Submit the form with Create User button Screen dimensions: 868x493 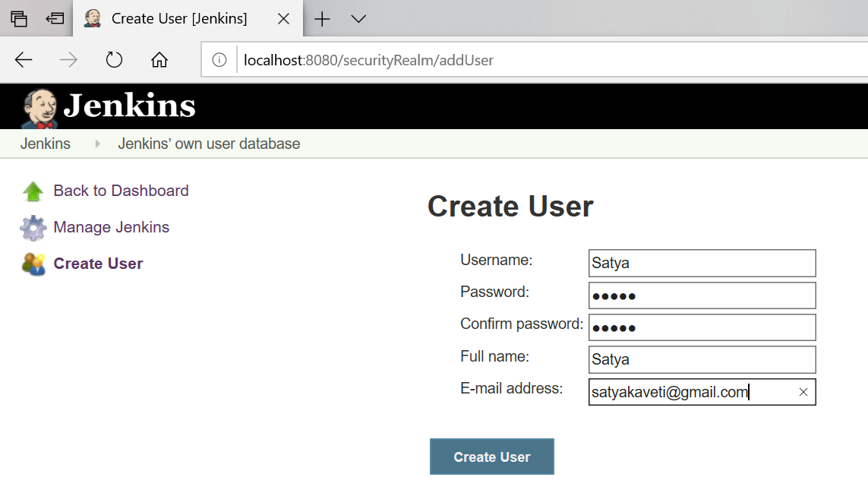[x=491, y=457]
